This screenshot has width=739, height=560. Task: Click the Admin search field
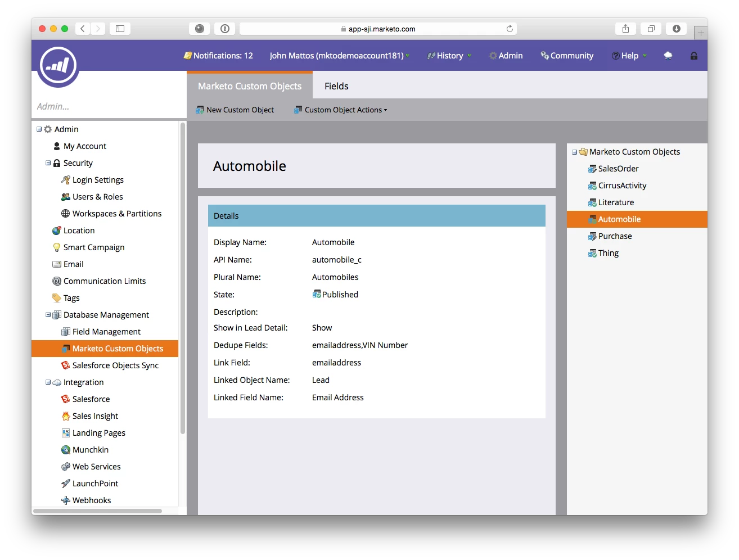pyautogui.click(x=109, y=106)
